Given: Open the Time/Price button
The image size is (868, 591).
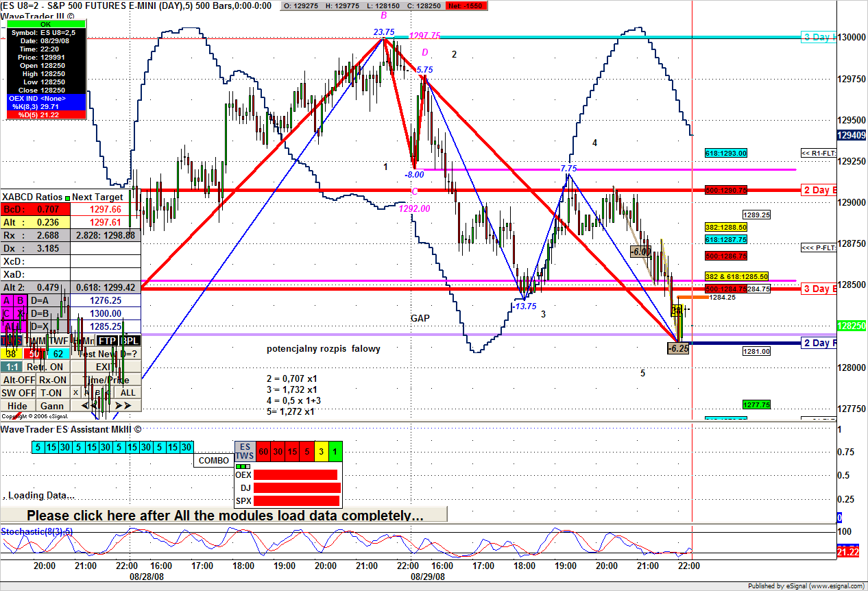Looking at the screenshot, I should click(106, 380).
